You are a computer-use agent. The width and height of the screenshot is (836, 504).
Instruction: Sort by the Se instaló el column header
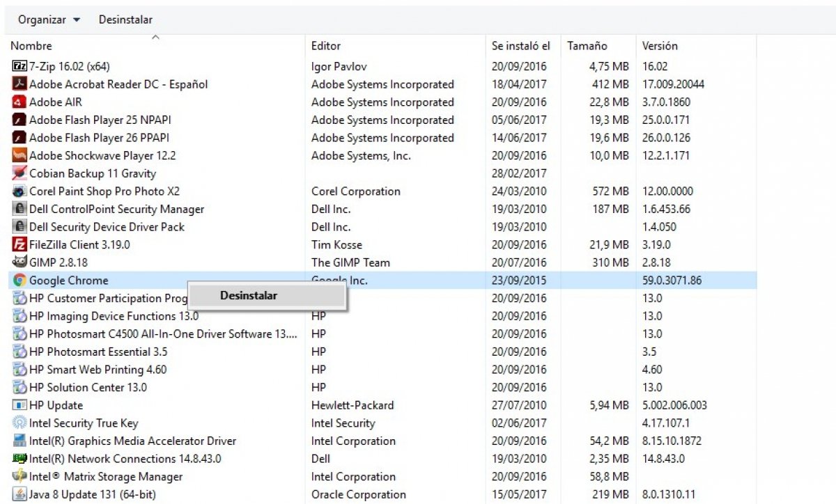(x=521, y=46)
